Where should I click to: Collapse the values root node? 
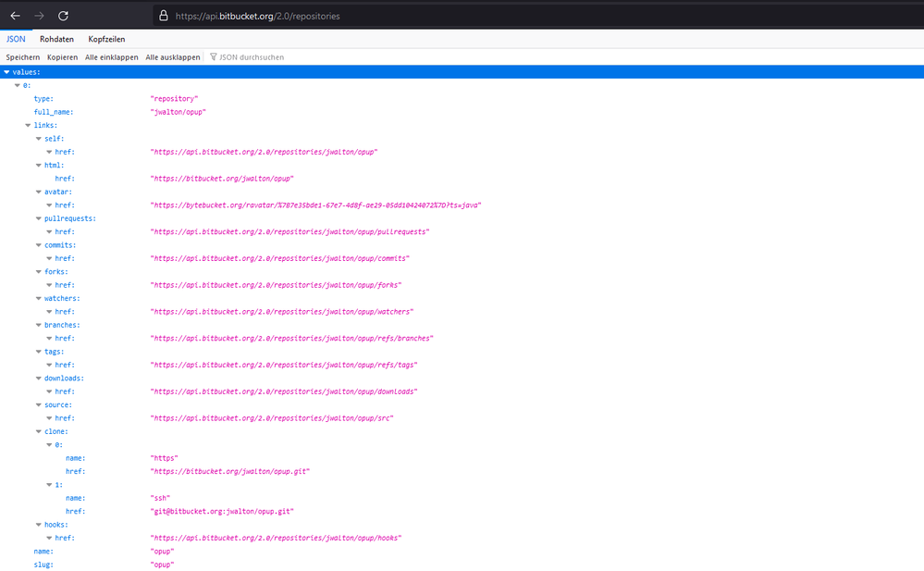6,72
